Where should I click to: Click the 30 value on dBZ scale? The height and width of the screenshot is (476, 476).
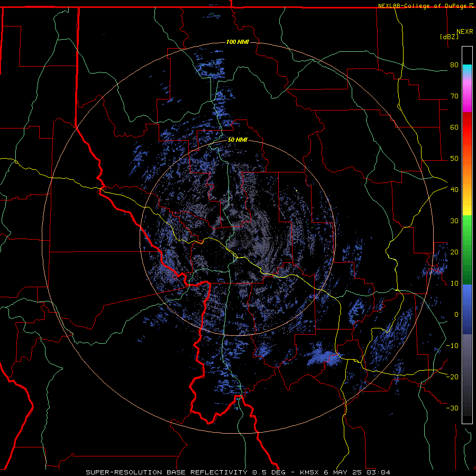coord(454,221)
